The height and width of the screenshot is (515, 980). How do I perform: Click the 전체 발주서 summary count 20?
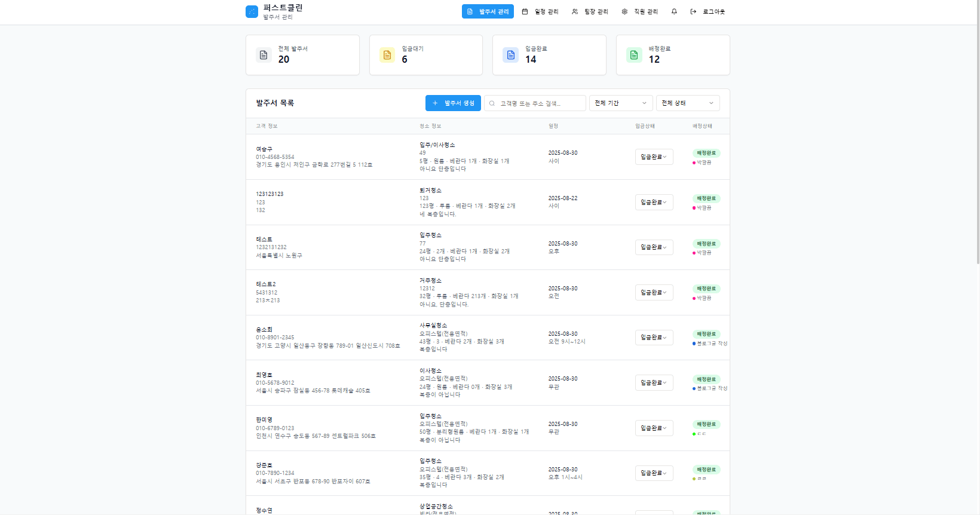(284, 60)
